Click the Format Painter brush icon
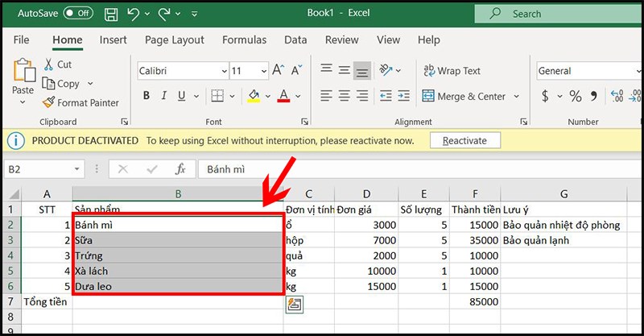Screen dimensions: 644x336 tap(48, 102)
